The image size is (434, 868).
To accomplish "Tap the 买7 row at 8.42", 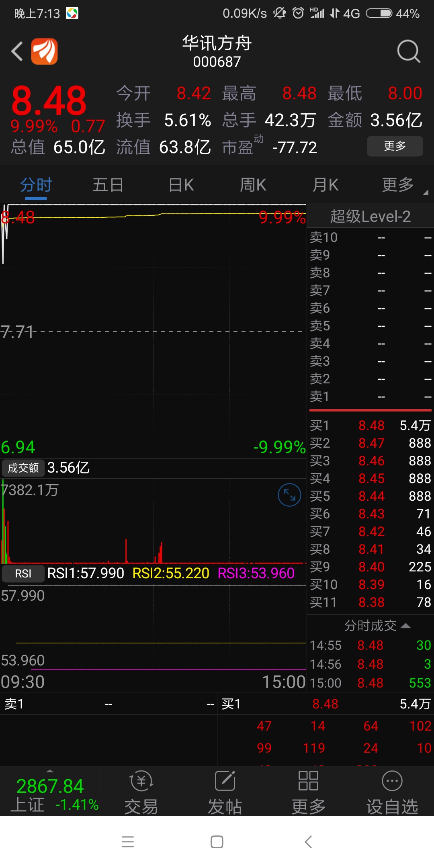I will [370, 531].
